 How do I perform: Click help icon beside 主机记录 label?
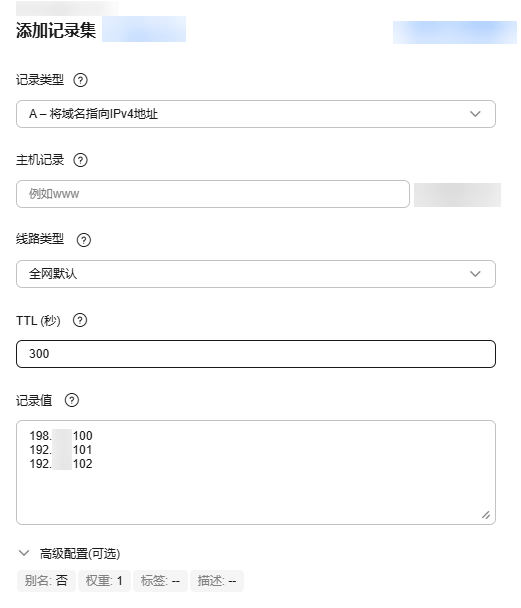coord(80,160)
